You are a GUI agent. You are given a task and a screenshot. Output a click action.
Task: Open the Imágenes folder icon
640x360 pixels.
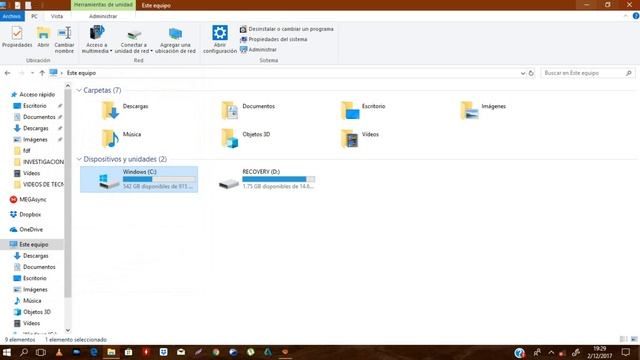pyautogui.click(x=469, y=110)
